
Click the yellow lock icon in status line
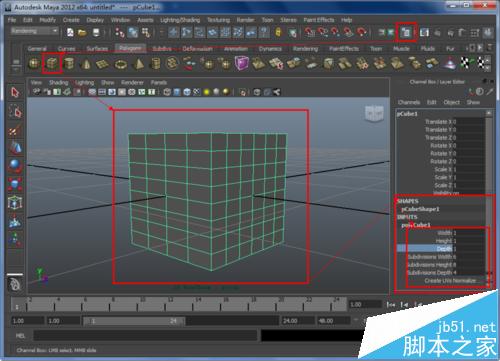278,32
